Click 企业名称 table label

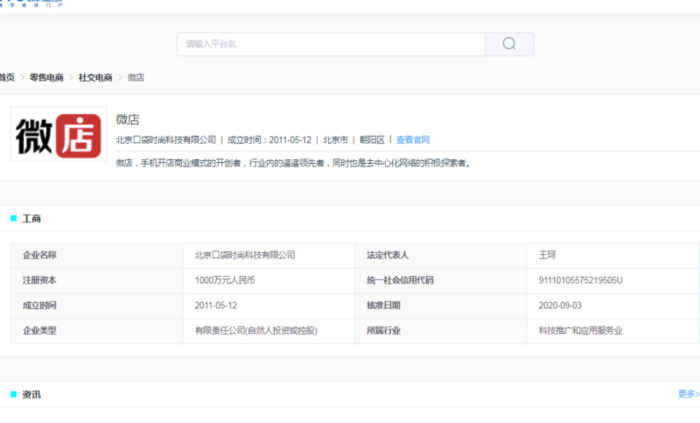click(40, 255)
